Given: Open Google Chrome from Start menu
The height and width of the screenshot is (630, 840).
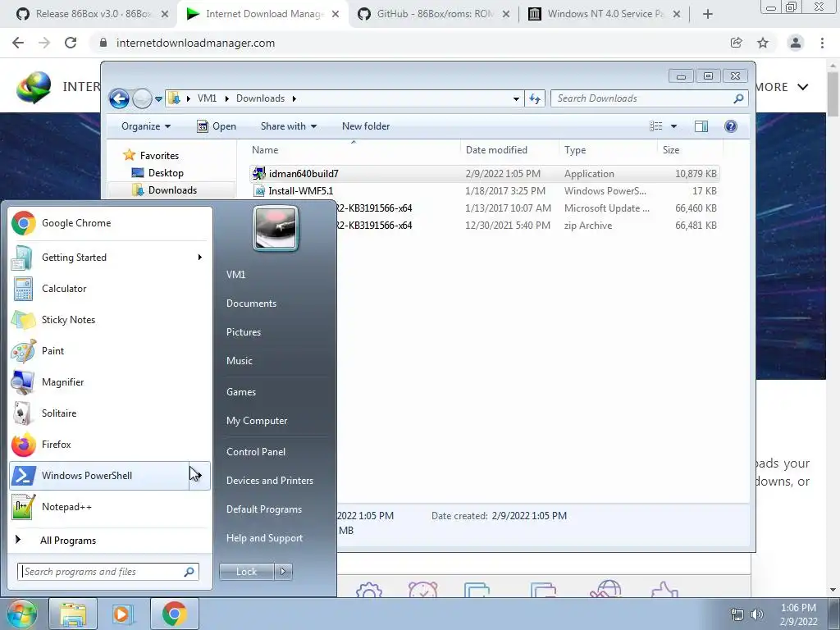Looking at the screenshot, I should pos(110,223).
